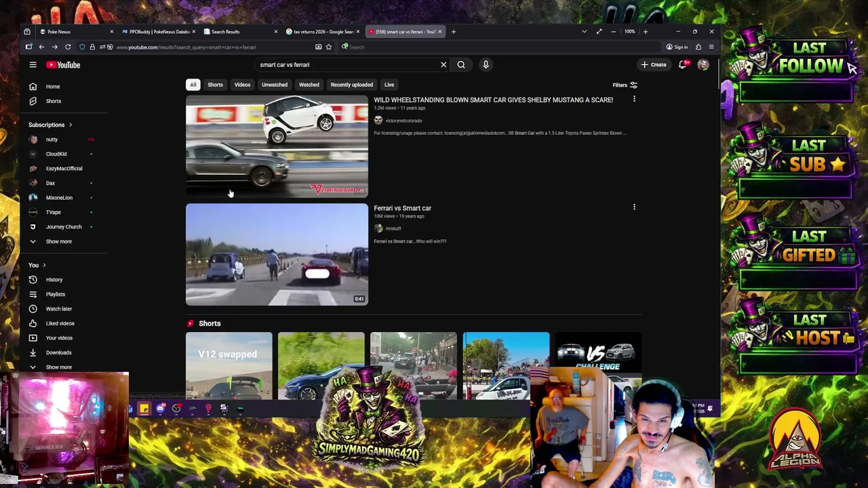Screen dimensions: 868x488
Task: Click the Ferrari vs Smart car thumbnail
Action: point(277,254)
